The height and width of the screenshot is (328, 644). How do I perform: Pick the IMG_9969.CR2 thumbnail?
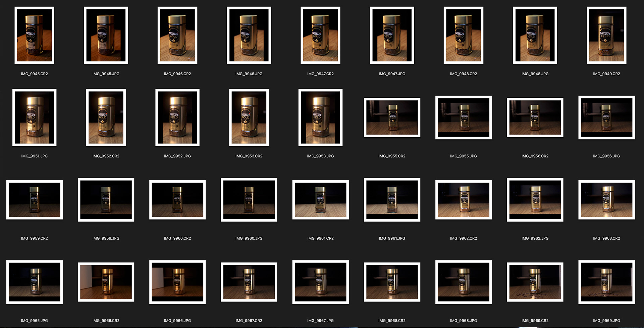(535, 282)
